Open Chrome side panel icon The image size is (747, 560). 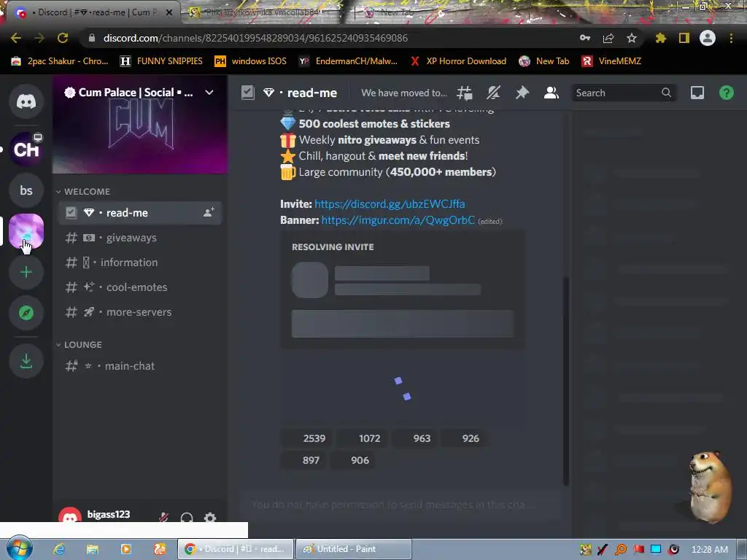pyautogui.click(x=684, y=38)
